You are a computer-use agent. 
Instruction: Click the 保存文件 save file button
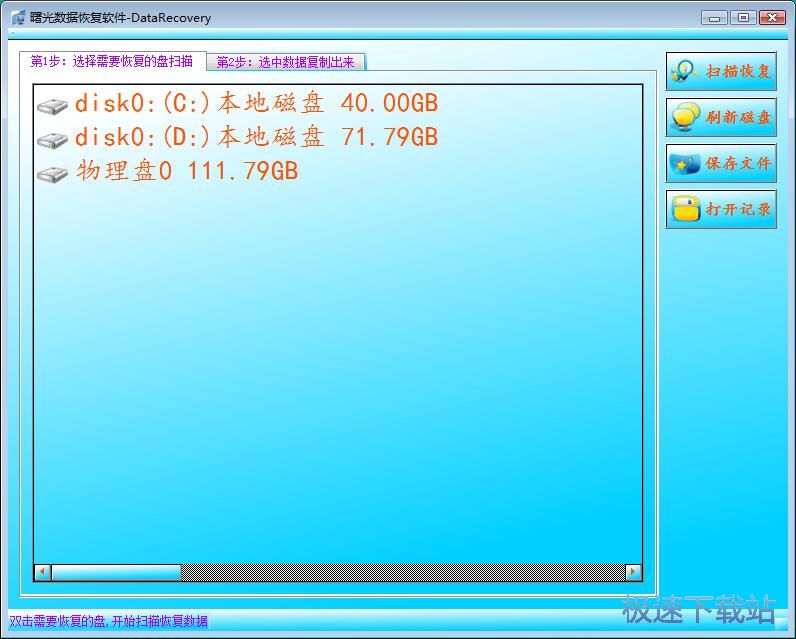721,163
